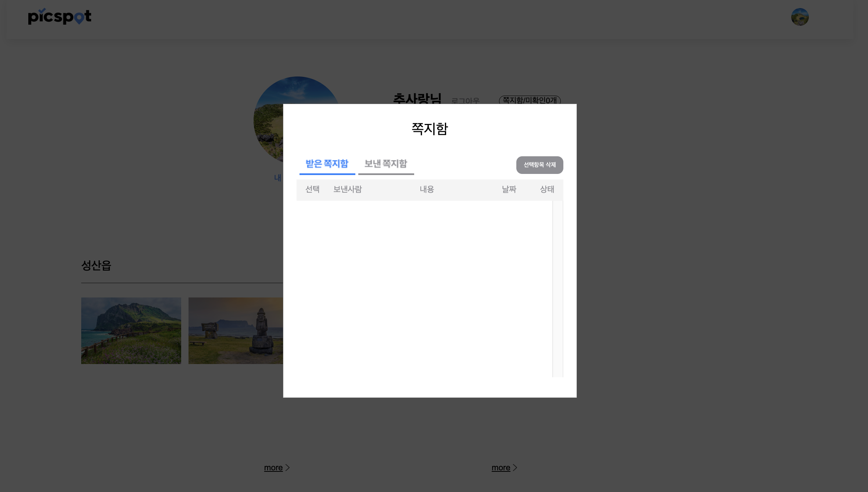Click the chevron arrow beside the left more link
This screenshot has width=868, height=492.
(x=287, y=467)
